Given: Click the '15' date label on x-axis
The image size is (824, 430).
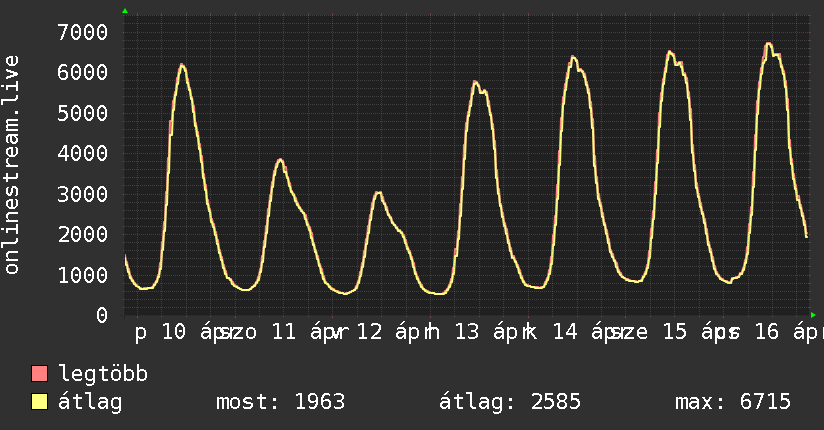Looking at the screenshot, I should point(675,332).
